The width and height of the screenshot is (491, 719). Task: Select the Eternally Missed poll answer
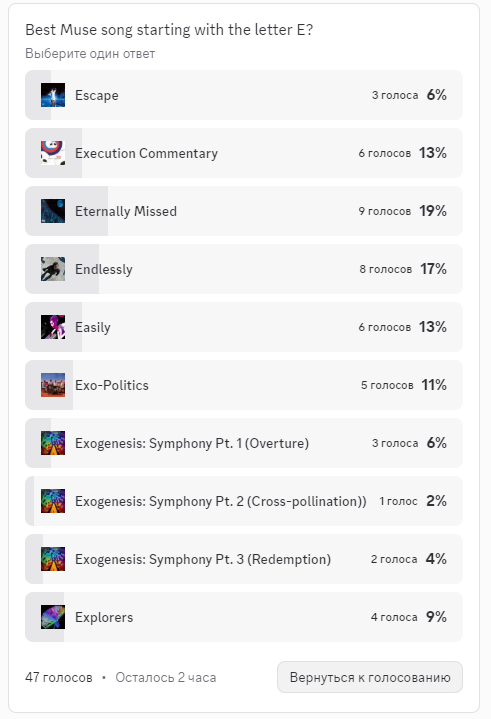[244, 211]
